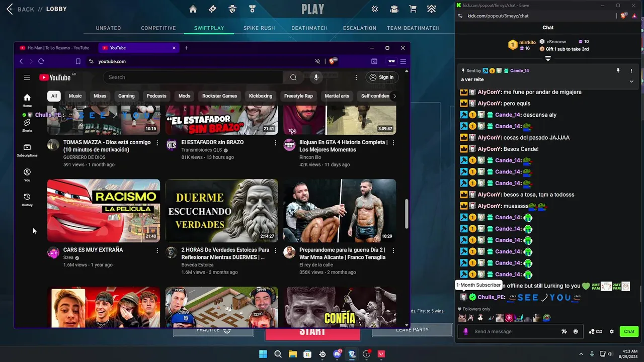The height and width of the screenshot is (362, 644).
Task: Expand the chat leaderboard arrow
Action: coord(548,58)
